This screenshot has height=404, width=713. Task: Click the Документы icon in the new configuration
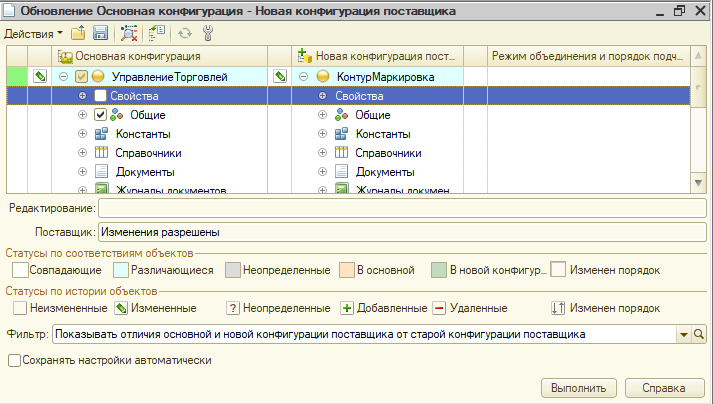[x=341, y=172]
